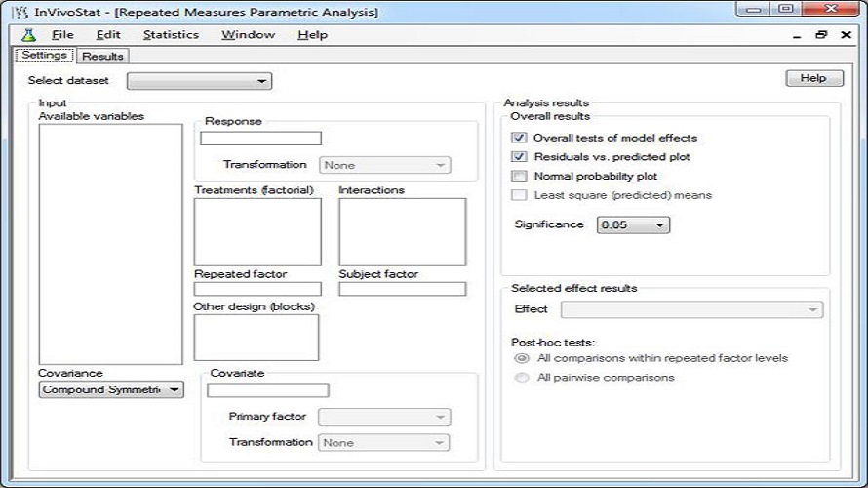Click the Available variables list box
868x488 pixels.
point(111,244)
